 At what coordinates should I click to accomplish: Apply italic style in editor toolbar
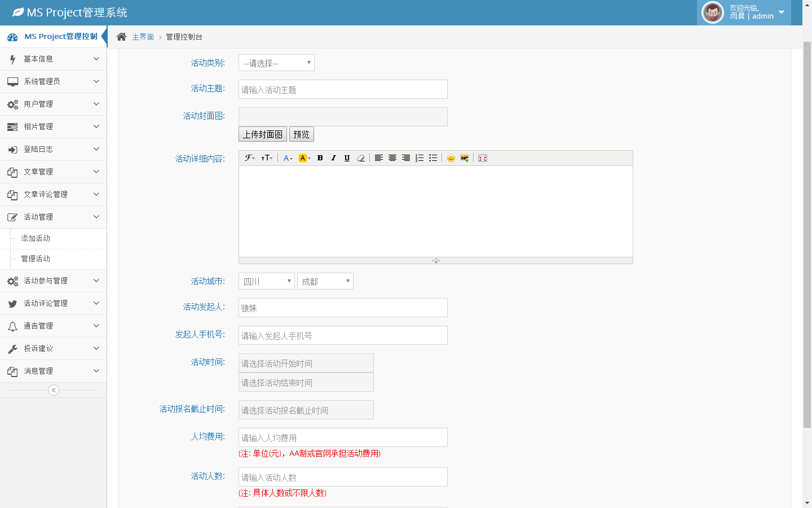333,158
